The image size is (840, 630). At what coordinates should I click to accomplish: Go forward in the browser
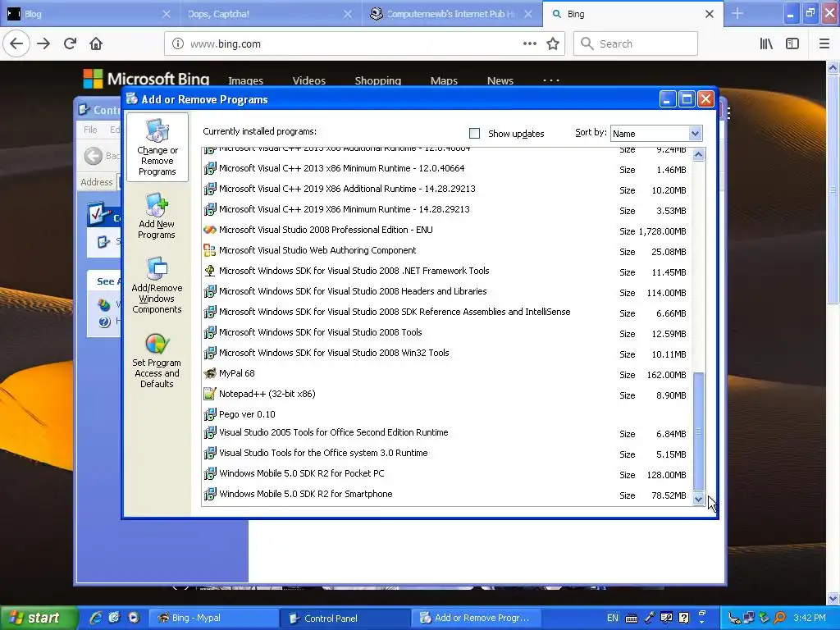[43, 44]
